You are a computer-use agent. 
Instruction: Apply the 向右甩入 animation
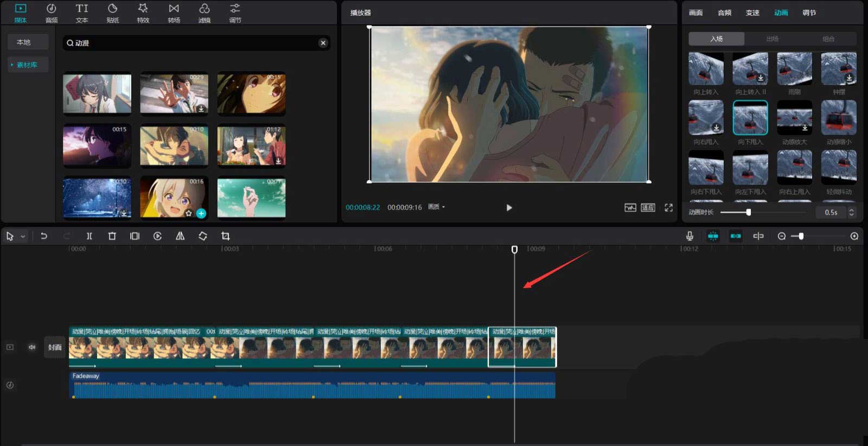pyautogui.click(x=706, y=118)
